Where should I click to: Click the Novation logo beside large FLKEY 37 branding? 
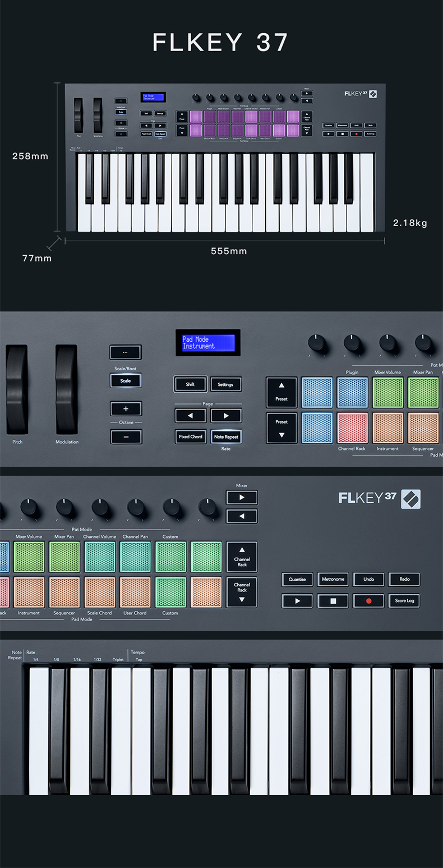[x=410, y=499]
